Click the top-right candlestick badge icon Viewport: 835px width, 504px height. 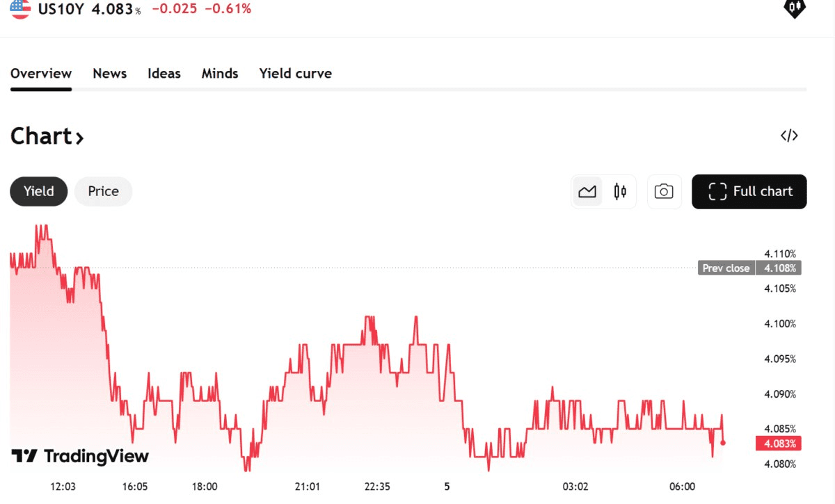[x=794, y=8]
